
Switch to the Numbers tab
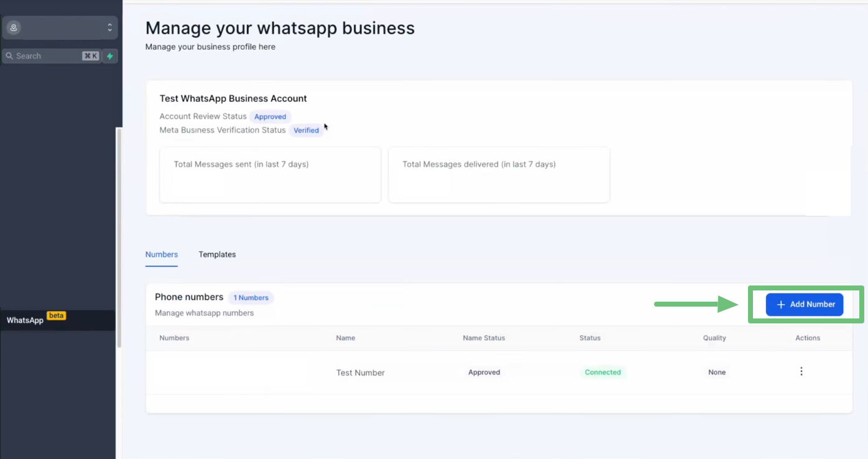click(162, 254)
